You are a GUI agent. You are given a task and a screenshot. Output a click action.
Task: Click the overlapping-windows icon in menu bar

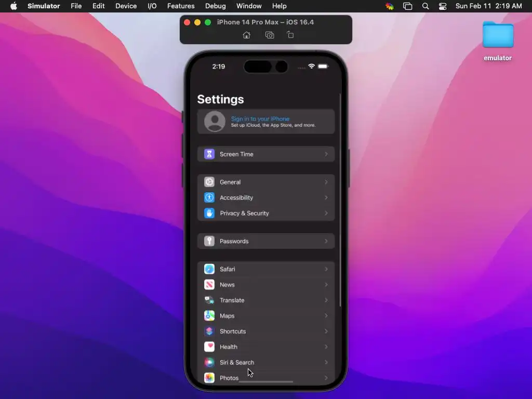[x=407, y=6]
